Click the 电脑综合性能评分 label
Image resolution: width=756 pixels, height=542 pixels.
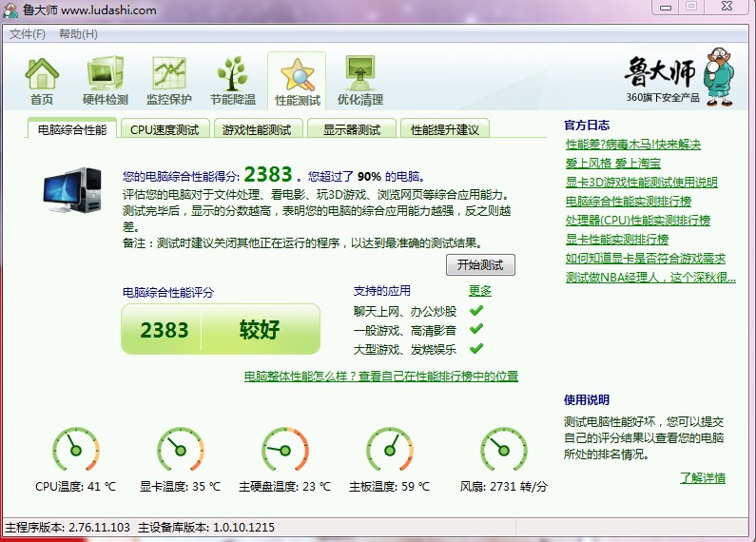(x=167, y=292)
